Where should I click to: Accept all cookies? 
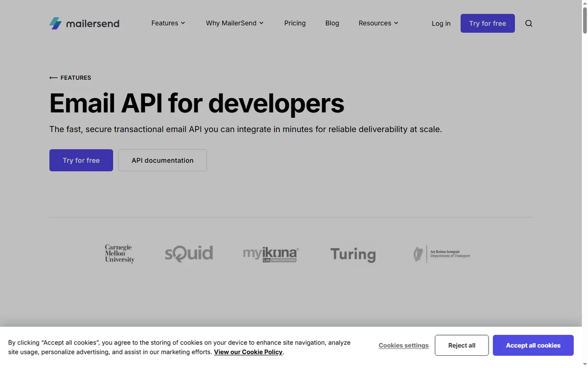click(533, 345)
